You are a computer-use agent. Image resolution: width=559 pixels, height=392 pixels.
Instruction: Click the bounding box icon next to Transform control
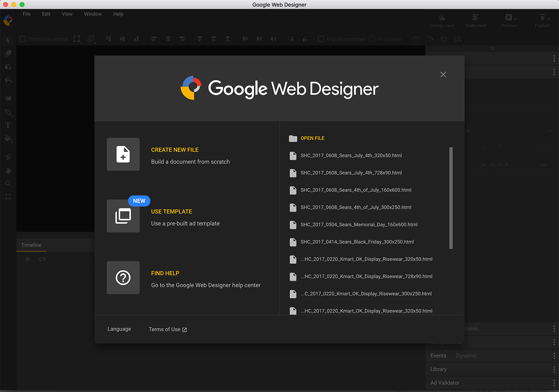(77, 39)
